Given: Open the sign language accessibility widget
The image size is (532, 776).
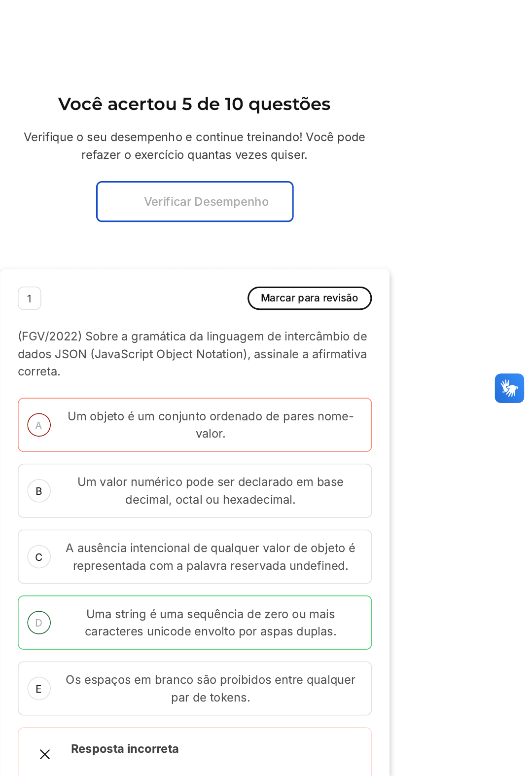Looking at the screenshot, I should point(509,388).
